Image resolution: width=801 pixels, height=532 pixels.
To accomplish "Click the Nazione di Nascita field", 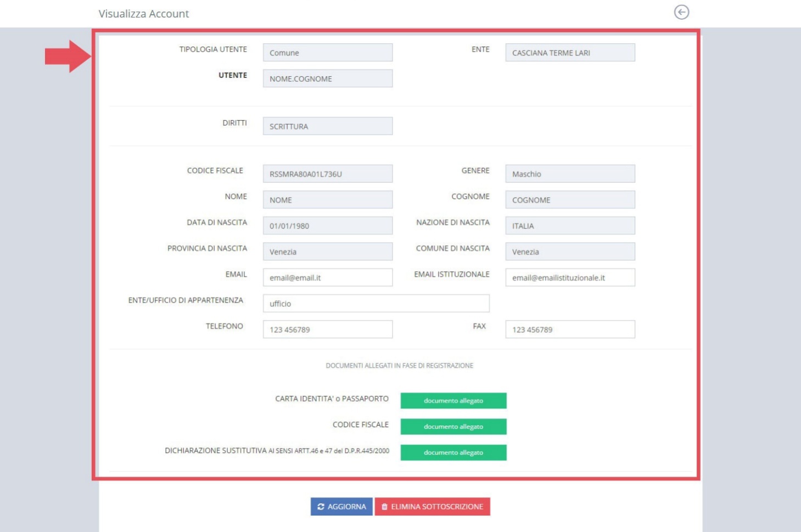I will click(x=570, y=226).
